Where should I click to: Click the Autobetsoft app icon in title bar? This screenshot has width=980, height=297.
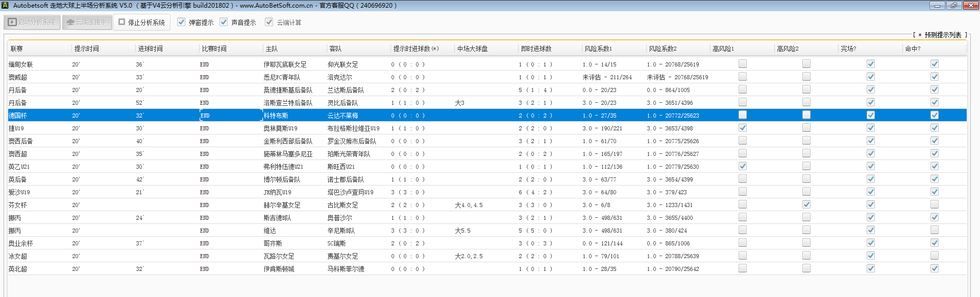coord(5,5)
